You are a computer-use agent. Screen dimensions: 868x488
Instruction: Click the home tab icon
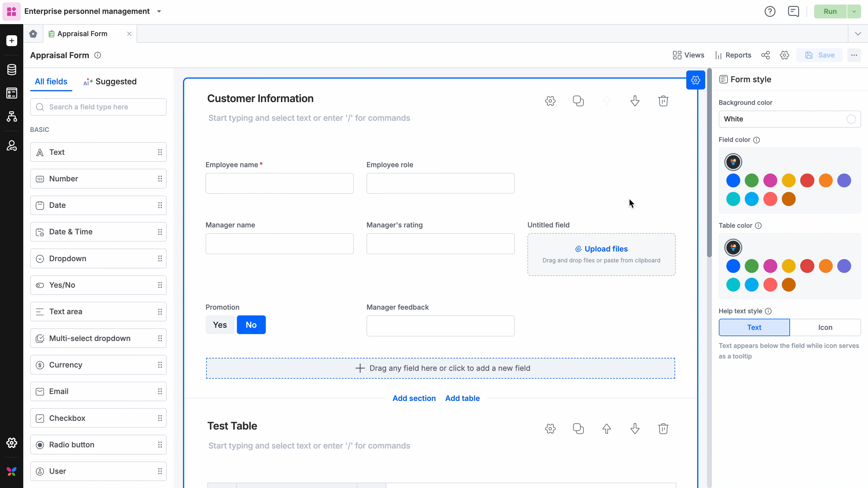33,34
